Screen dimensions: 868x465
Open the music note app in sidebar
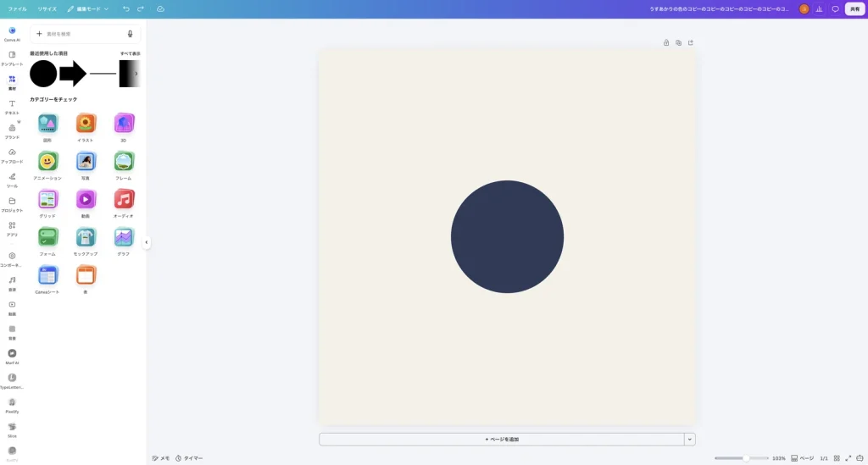pos(12,283)
